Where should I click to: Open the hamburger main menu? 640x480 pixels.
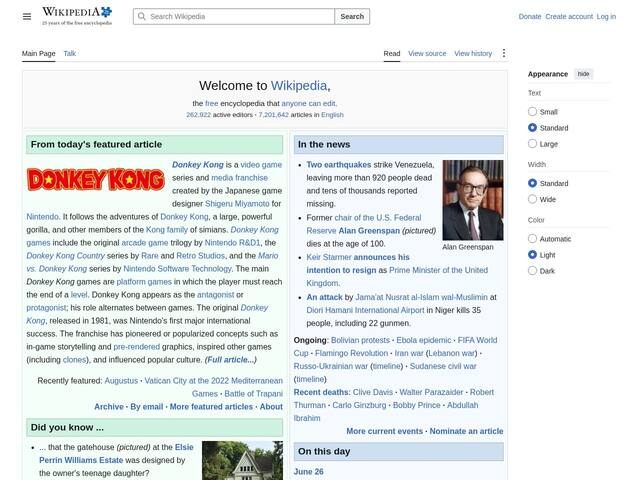[27, 16]
